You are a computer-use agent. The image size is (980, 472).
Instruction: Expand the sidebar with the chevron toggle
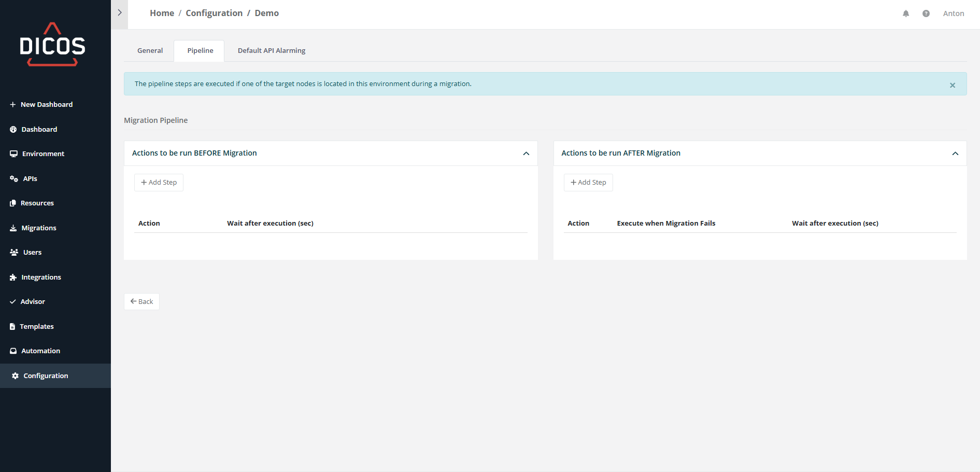tap(120, 13)
